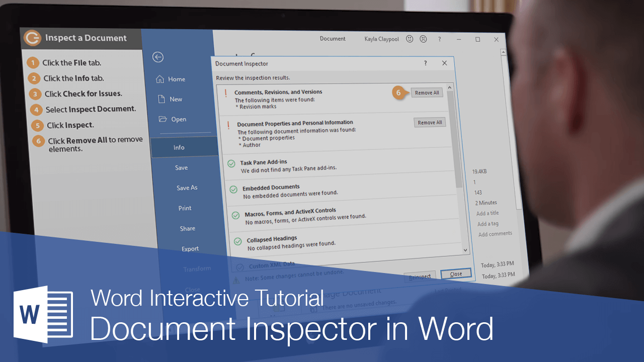644x362 pixels.
Task: Click the Open folder icon
Action: pos(163,119)
